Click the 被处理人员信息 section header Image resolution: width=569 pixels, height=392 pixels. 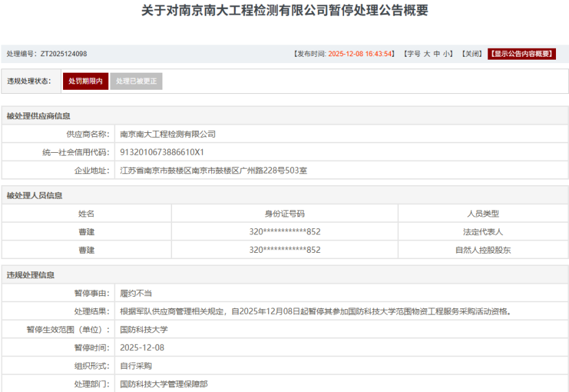(x=34, y=195)
